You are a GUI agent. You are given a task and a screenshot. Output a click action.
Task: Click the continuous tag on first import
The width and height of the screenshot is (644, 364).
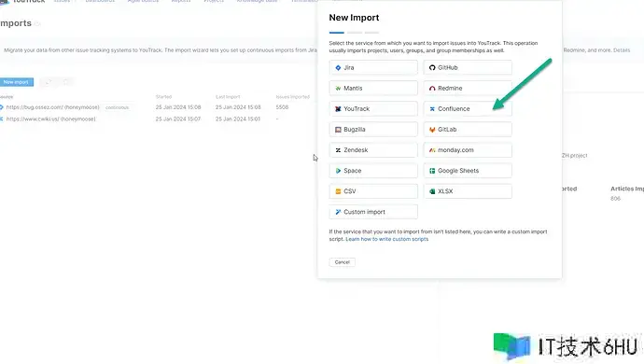pos(117,107)
